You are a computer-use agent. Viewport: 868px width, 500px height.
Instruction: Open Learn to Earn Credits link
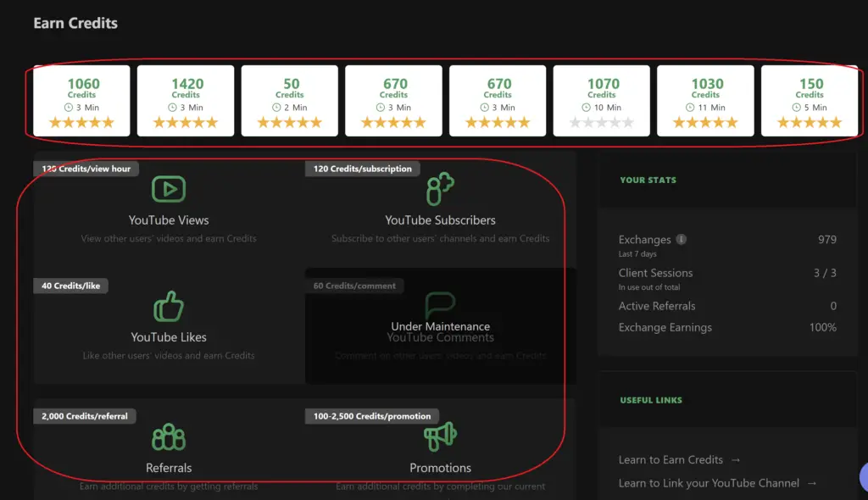(670, 459)
